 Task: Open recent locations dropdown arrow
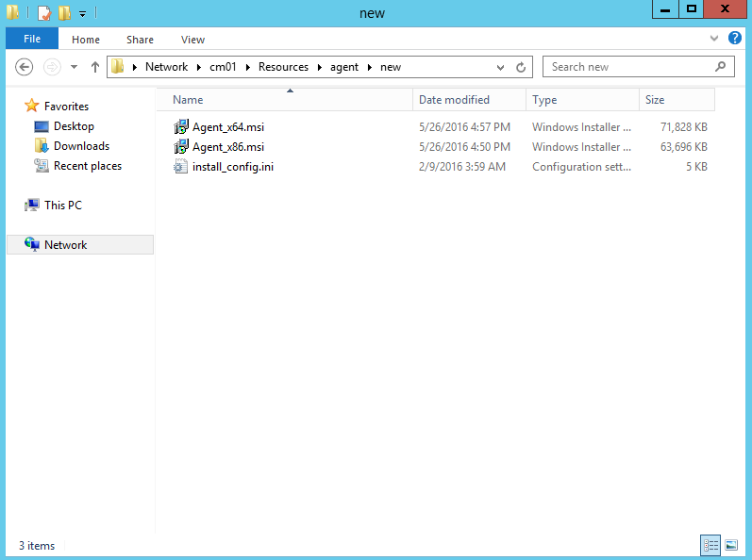74,67
